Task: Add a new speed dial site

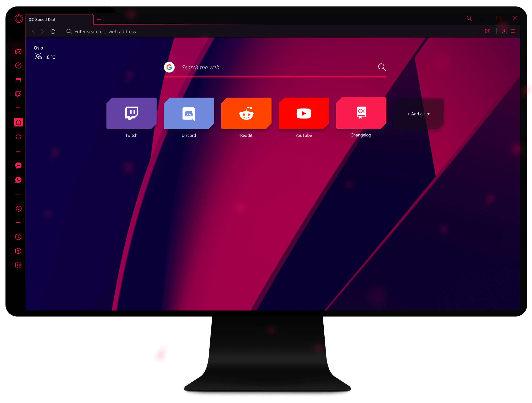Action: point(418,113)
